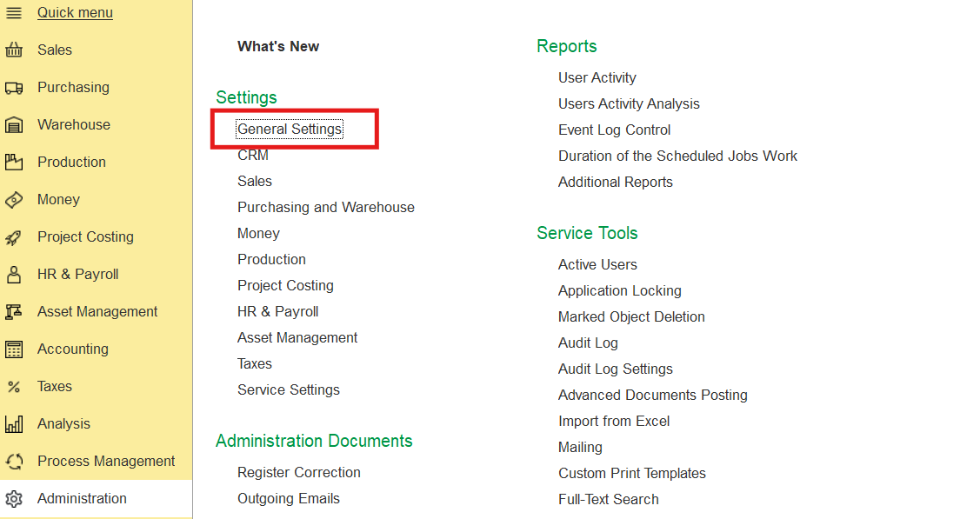
Task: Open Import from Excel tool
Action: pos(613,422)
